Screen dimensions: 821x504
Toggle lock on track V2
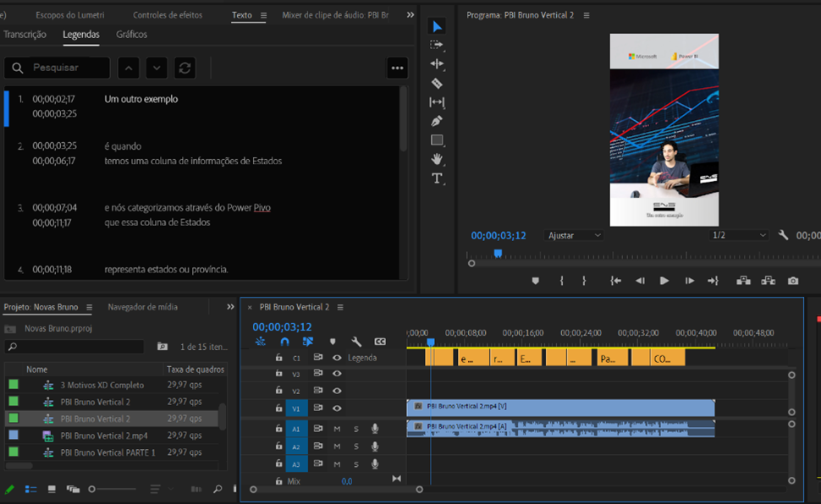point(278,391)
